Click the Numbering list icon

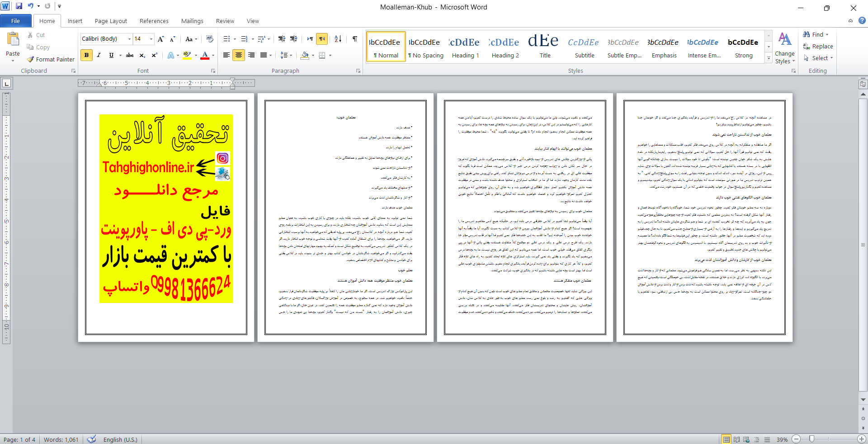(244, 39)
